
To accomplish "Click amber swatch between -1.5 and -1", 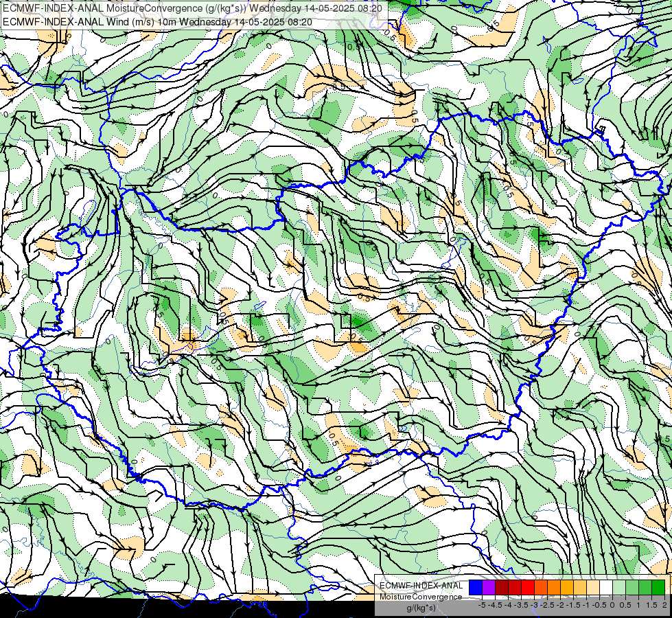I will click(x=580, y=588).
